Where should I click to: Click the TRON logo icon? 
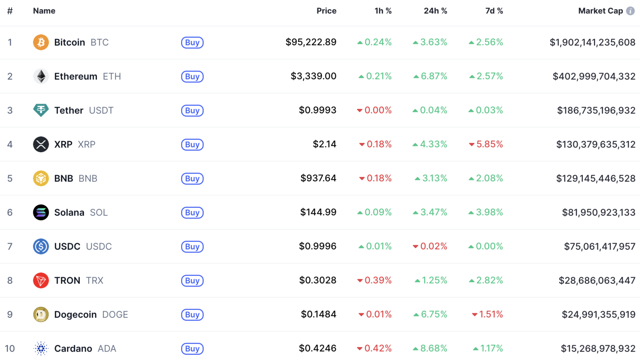click(x=41, y=280)
